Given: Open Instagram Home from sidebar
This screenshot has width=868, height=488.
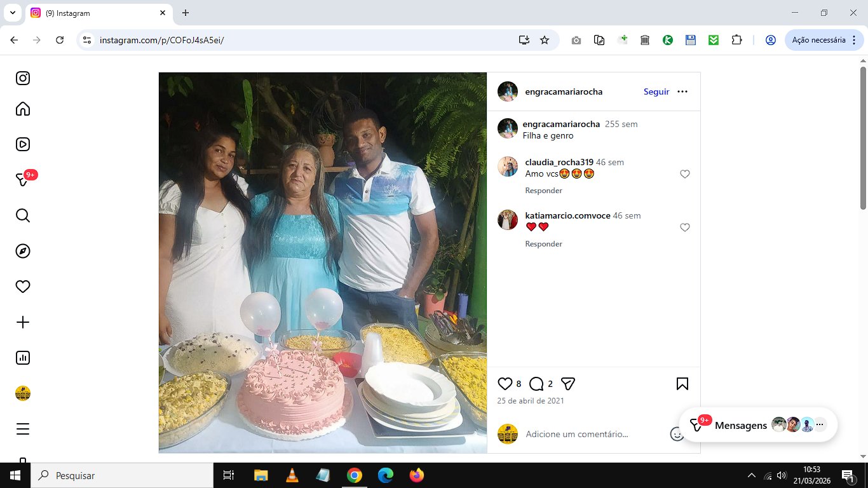Looking at the screenshot, I should click(x=23, y=109).
